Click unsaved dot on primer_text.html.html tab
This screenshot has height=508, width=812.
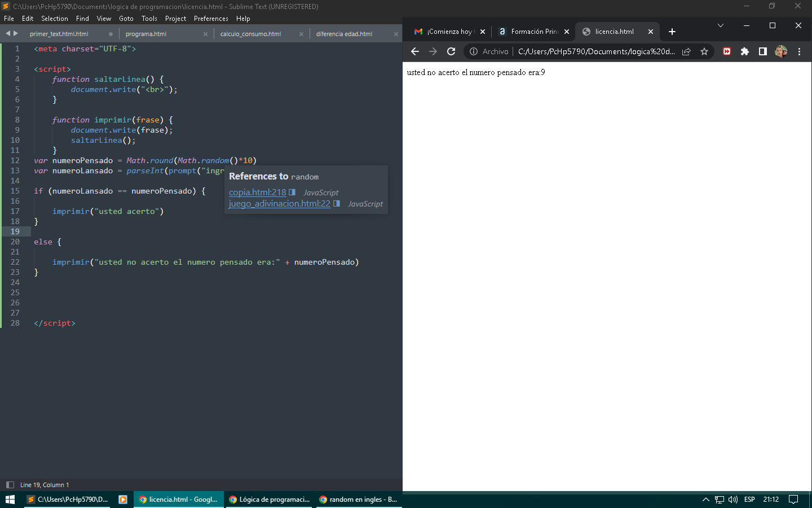click(111, 34)
